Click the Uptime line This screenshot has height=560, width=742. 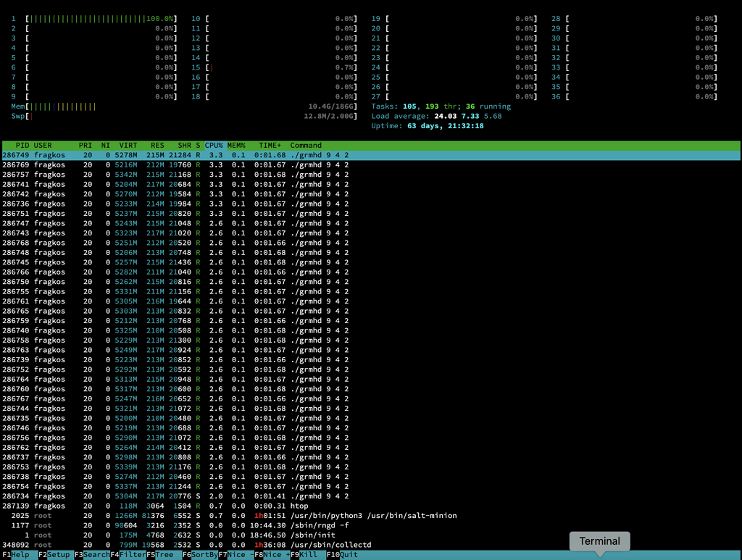(x=428, y=126)
